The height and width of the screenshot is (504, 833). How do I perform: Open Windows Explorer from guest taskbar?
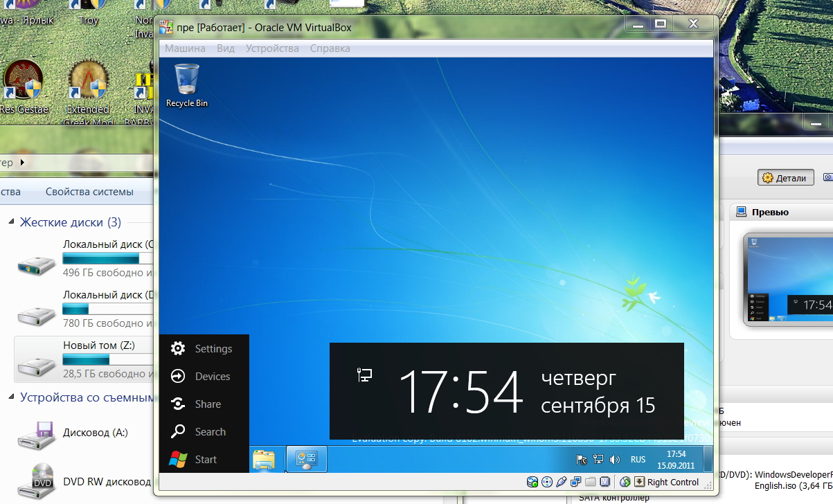pyautogui.click(x=264, y=460)
